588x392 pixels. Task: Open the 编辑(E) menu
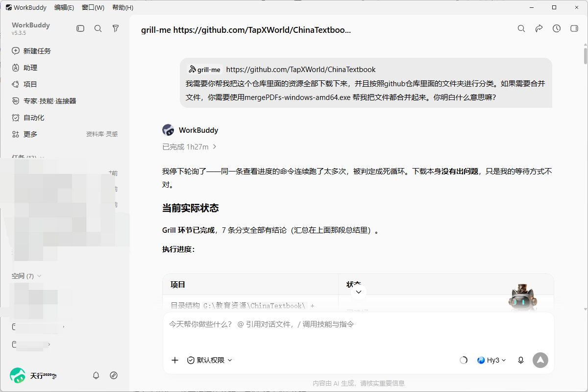pos(64,7)
